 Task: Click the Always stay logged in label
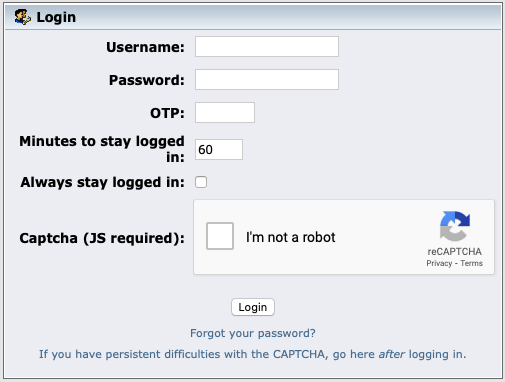click(102, 182)
